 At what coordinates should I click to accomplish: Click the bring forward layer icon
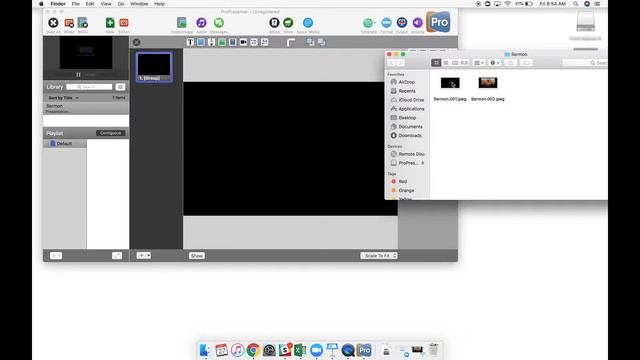pos(310,42)
